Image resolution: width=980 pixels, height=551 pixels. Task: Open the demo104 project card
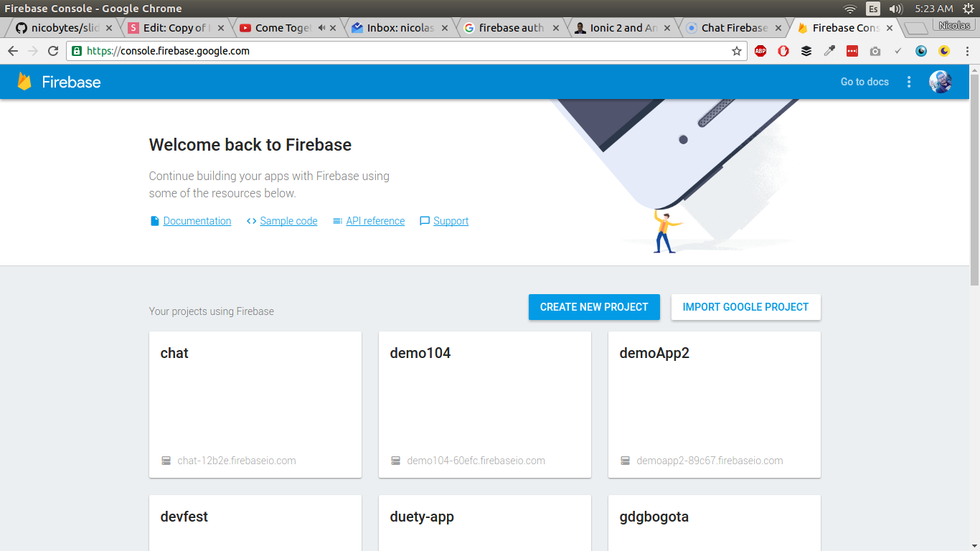485,405
